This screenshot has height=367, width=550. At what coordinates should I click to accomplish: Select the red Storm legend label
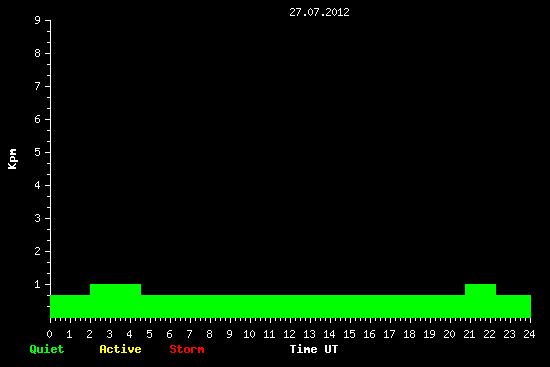point(187,349)
